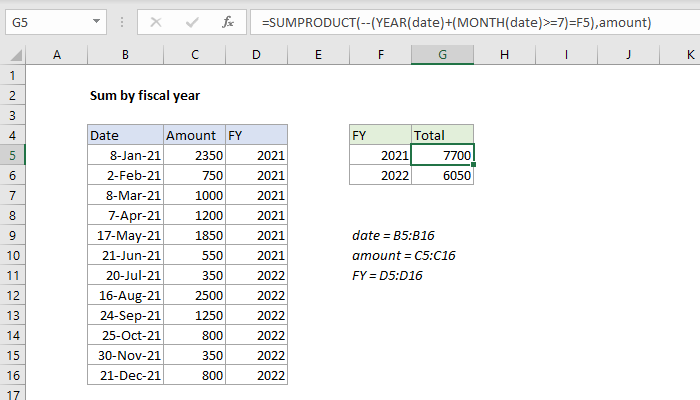Screen dimensions: 700x400
Task: Select the date cell 7-Apr-21
Action: 125,216
